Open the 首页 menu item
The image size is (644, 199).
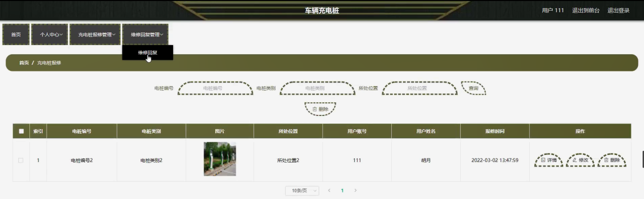click(16, 35)
